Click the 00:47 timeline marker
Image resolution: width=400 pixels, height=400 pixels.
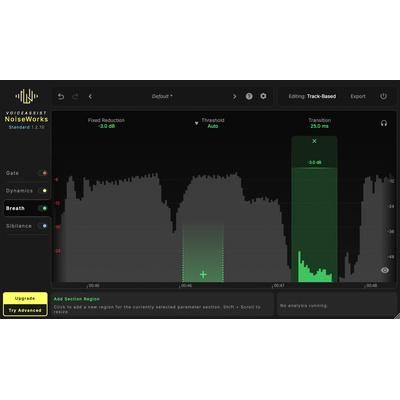(x=278, y=286)
